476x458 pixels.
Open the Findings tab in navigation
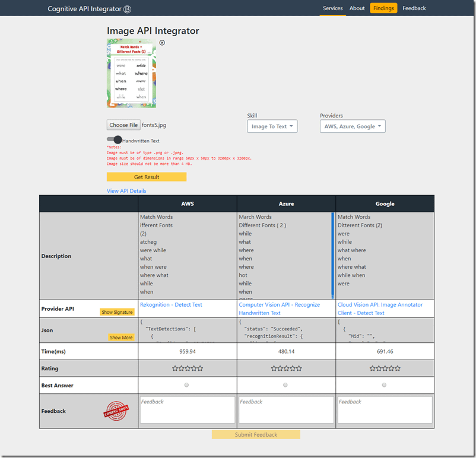pyautogui.click(x=383, y=8)
